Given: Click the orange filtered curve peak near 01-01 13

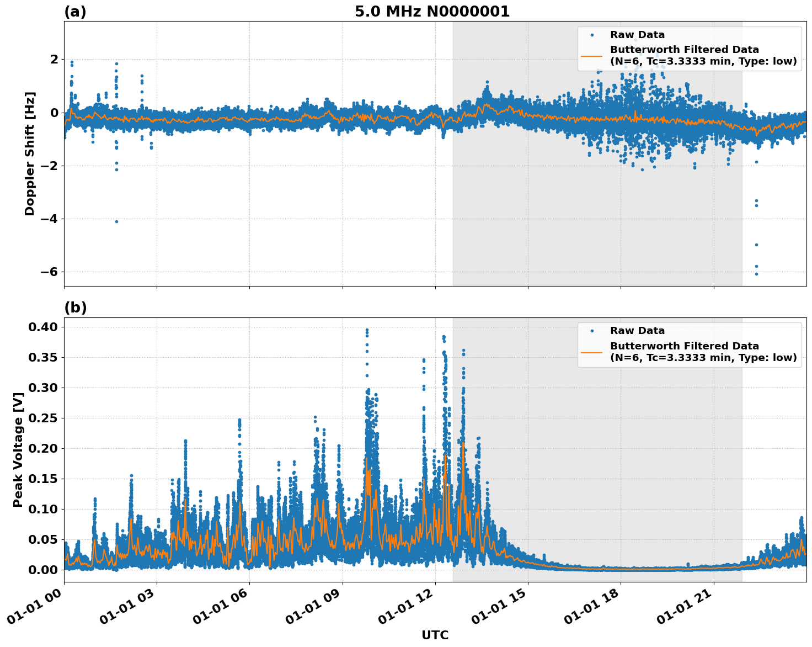Looking at the screenshot, I should pyautogui.click(x=463, y=442).
